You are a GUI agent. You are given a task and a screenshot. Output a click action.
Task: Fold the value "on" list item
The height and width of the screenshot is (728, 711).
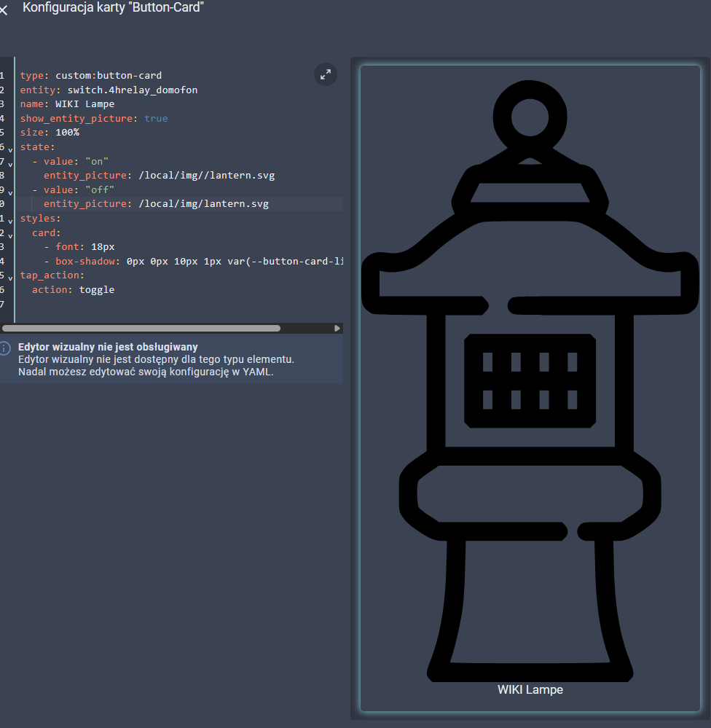pyautogui.click(x=10, y=163)
